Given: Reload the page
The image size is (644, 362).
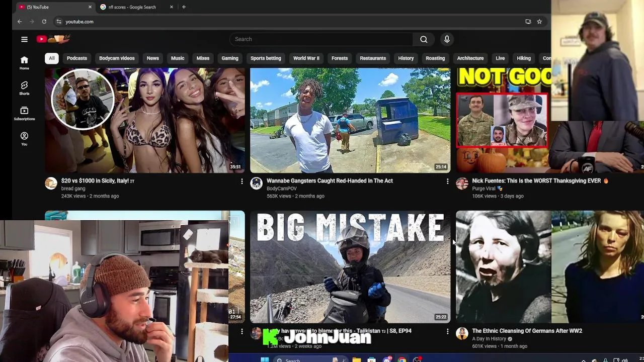Looking at the screenshot, I should click(44, 22).
